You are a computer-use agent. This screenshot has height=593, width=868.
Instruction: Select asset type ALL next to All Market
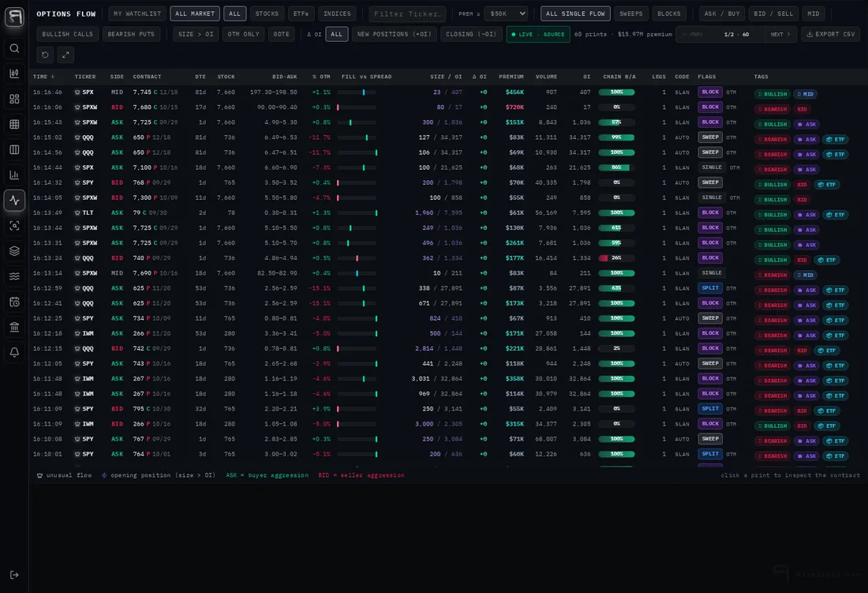234,14
